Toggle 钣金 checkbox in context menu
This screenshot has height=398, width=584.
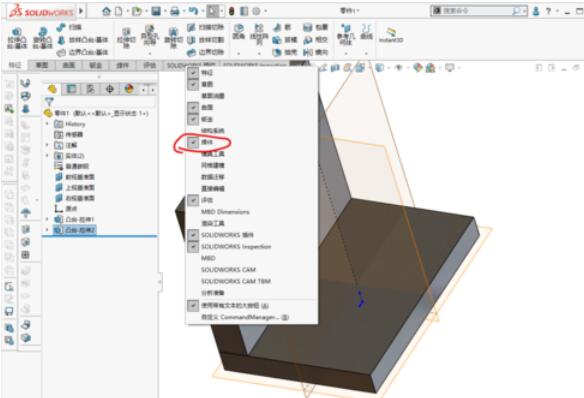pyautogui.click(x=193, y=119)
